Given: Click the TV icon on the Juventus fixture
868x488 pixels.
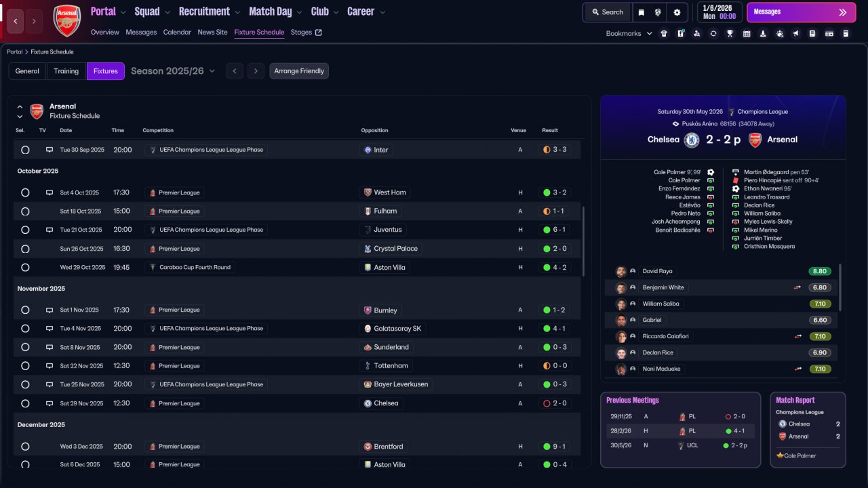Looking at the screenshot, I should point(49,230).
